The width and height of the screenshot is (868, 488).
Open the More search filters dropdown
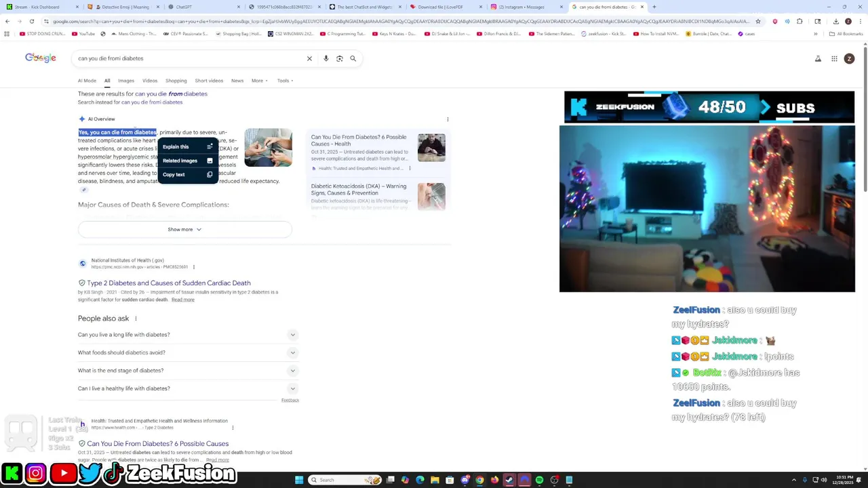[260, 81]
